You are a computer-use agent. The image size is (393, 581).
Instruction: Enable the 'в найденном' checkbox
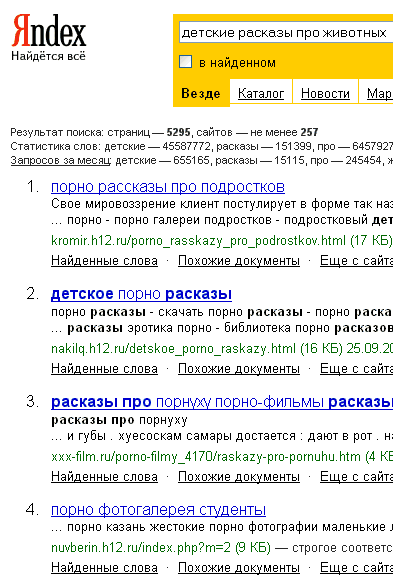(186, 62)
